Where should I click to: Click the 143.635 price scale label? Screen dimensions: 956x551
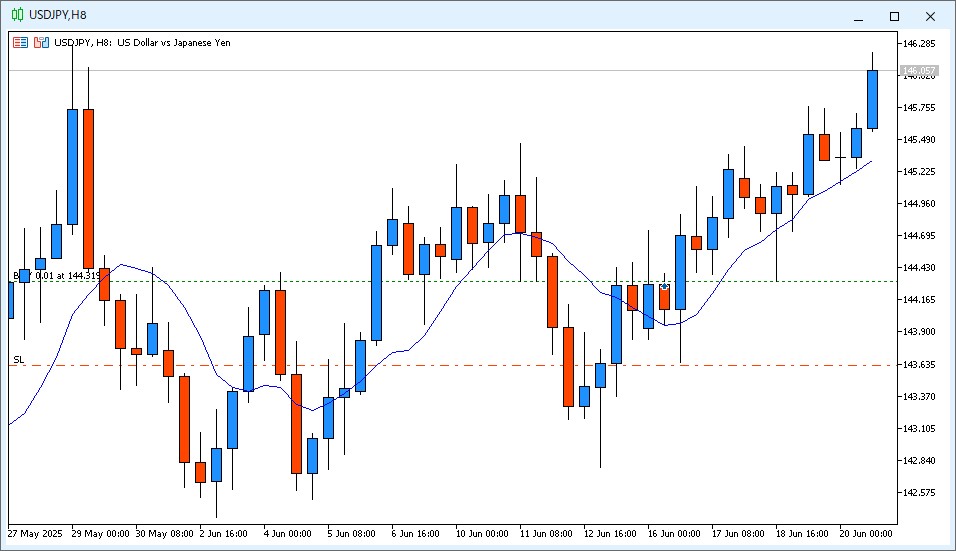[x=919, y=364]
